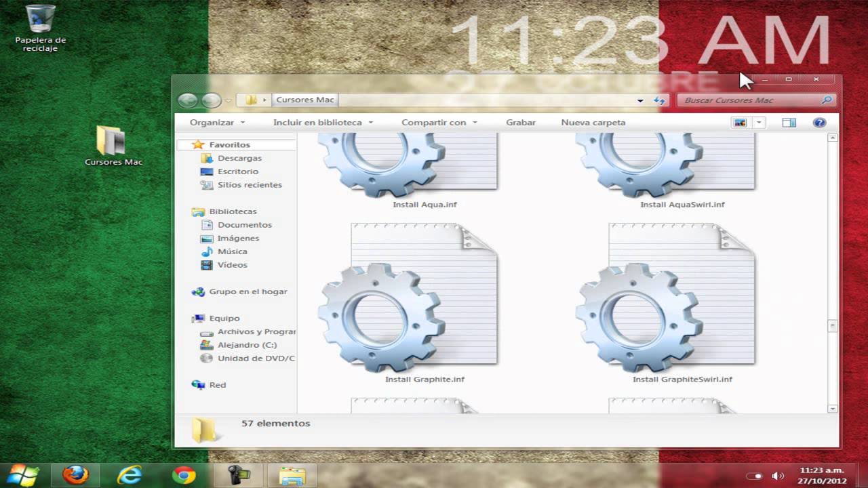Open the Compartir con menu
868x488 pixels.
(x=439, y=123)
